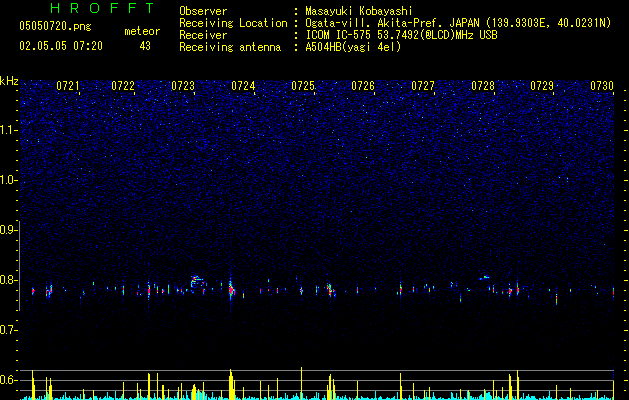
Task: Click the meteor label
Action: tap(142, 31)
